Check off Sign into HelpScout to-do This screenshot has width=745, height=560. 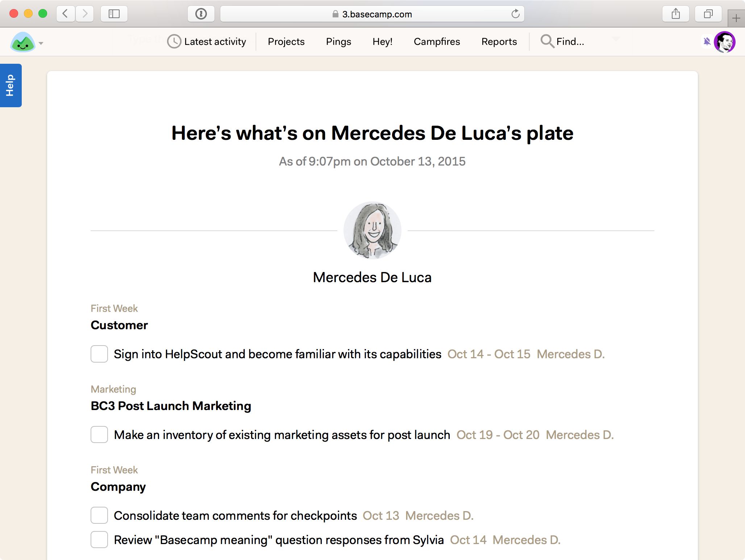click(x=99, y=354)
